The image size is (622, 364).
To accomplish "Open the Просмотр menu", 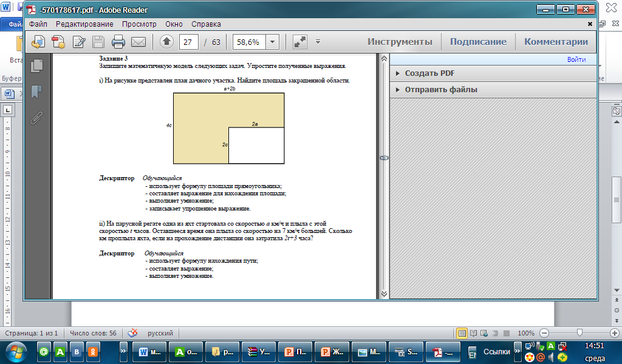I will coord(139,24).
